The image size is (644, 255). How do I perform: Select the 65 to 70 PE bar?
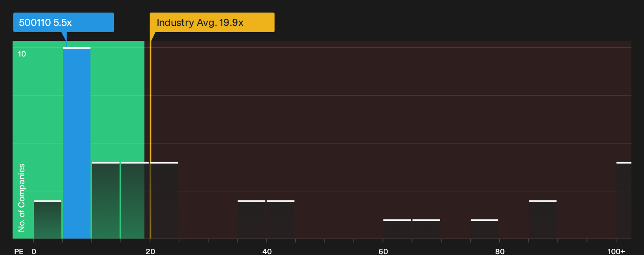(x=426, y=229)
